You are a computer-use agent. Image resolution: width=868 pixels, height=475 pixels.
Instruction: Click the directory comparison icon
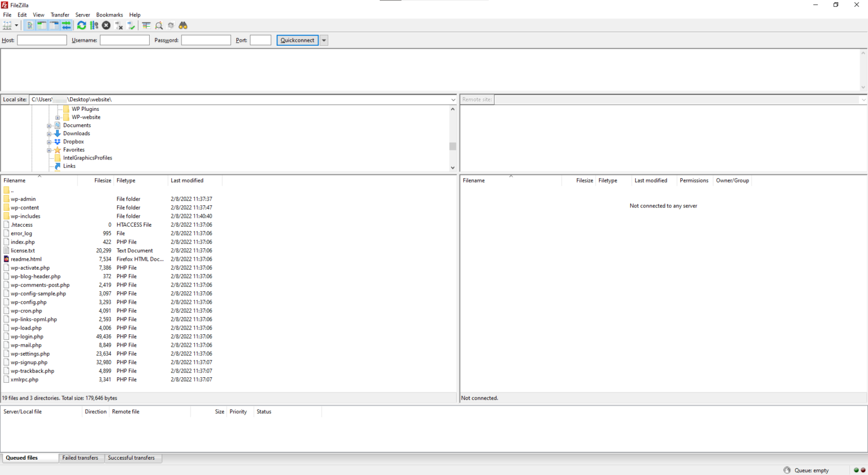click(x=159, y=25)
